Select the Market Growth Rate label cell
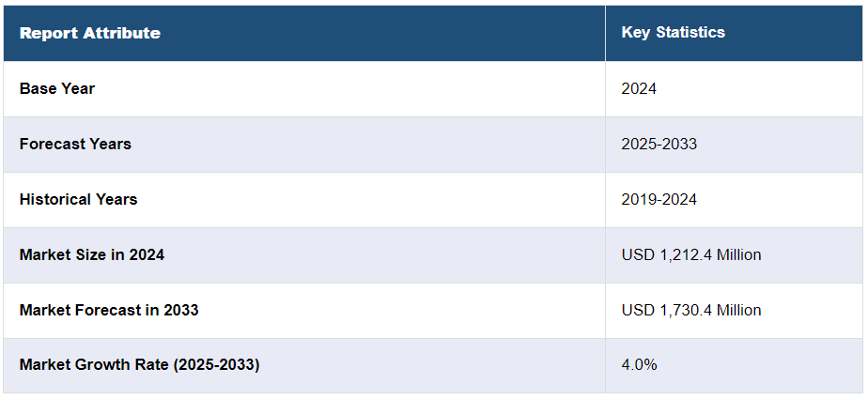868x399 pixels. click(139, 364)
